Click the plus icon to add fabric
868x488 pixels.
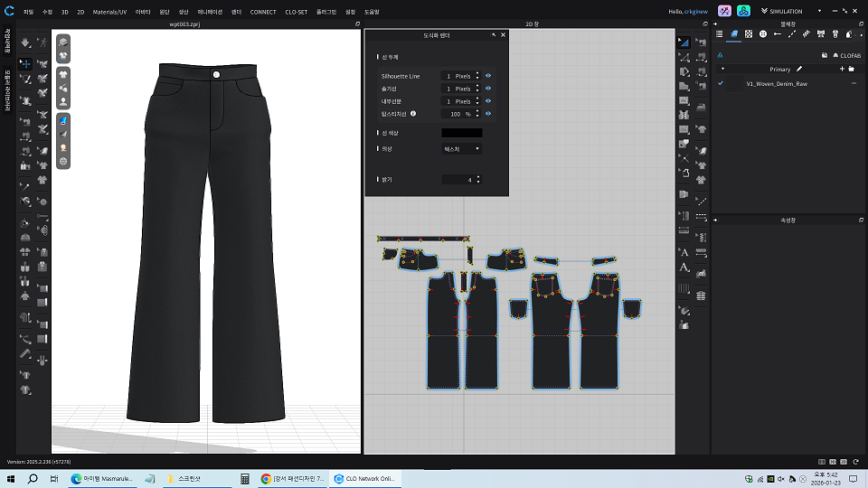[841, 69]
